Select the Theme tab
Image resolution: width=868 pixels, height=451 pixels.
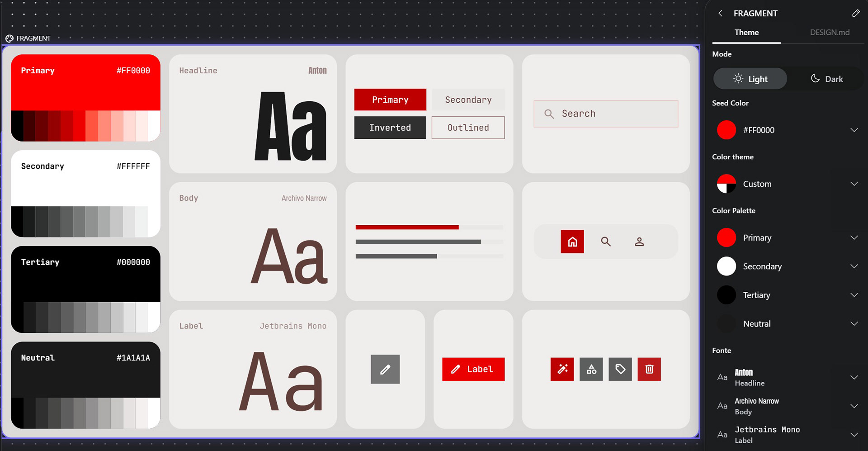(746, 33)
